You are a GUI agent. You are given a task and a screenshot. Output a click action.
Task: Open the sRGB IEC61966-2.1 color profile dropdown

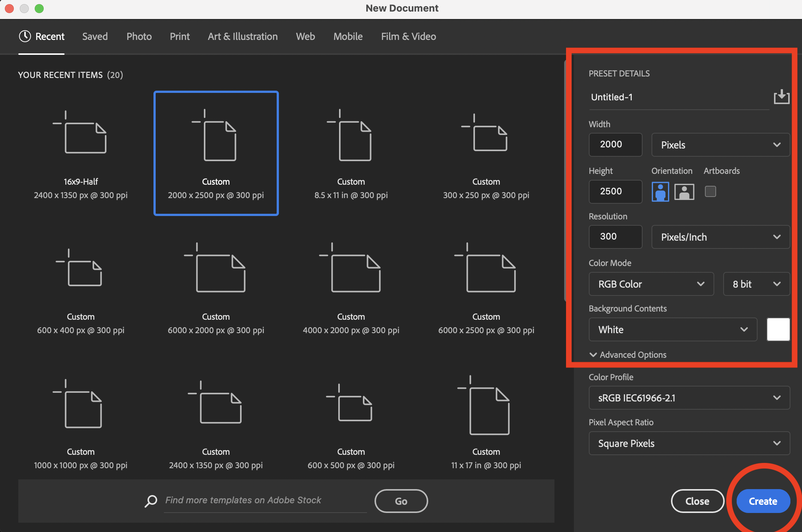coord(689,398)
